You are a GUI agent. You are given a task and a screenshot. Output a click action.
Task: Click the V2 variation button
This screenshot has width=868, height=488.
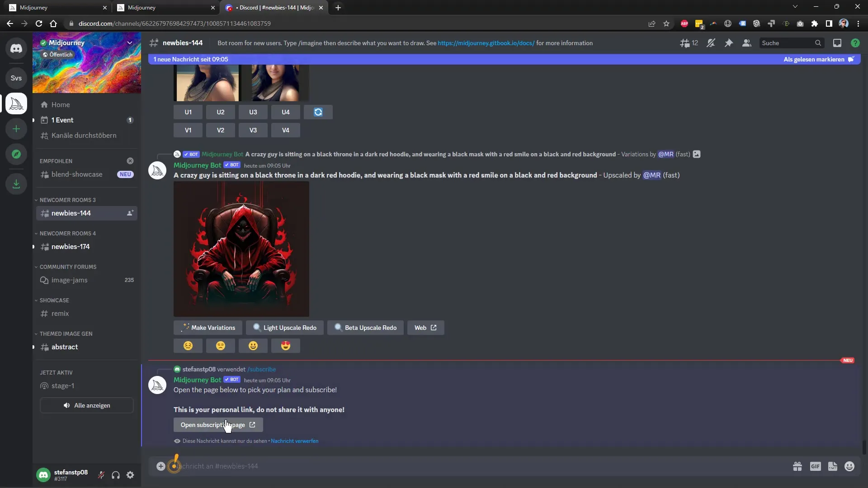pos(221,129)
